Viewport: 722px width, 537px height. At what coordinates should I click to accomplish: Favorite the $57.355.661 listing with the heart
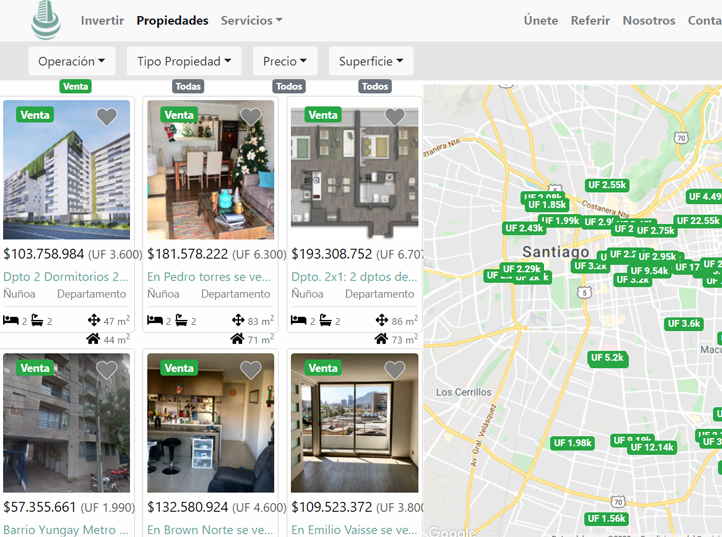coord(107,370)
